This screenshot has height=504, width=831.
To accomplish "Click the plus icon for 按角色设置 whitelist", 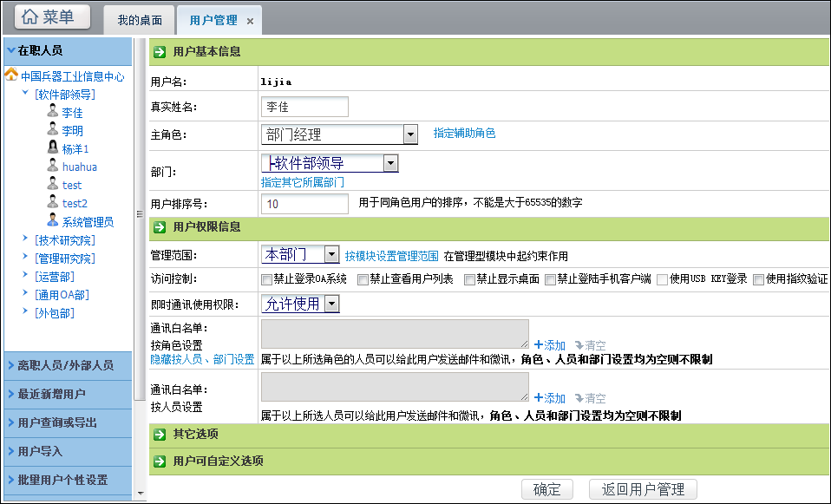I will (538, 344).
